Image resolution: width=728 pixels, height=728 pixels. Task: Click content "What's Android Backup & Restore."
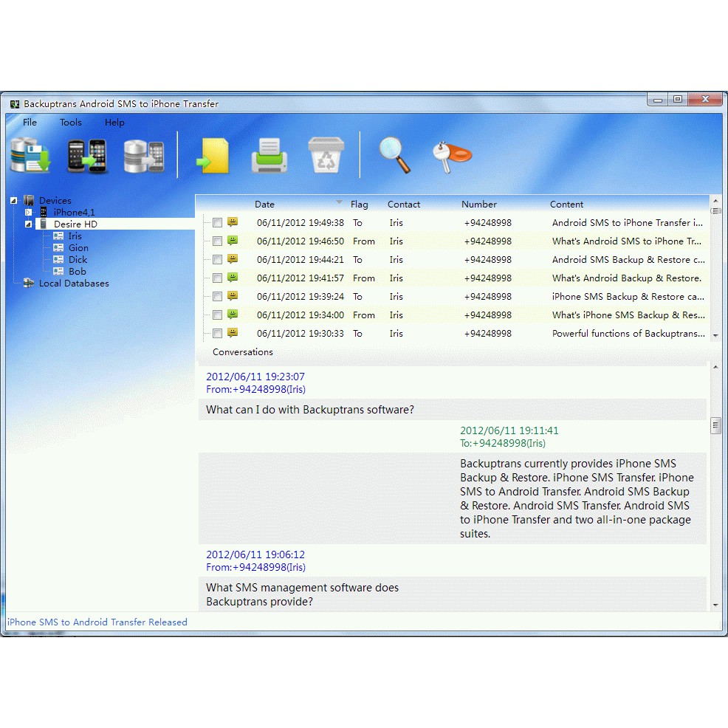coord(627,278)
